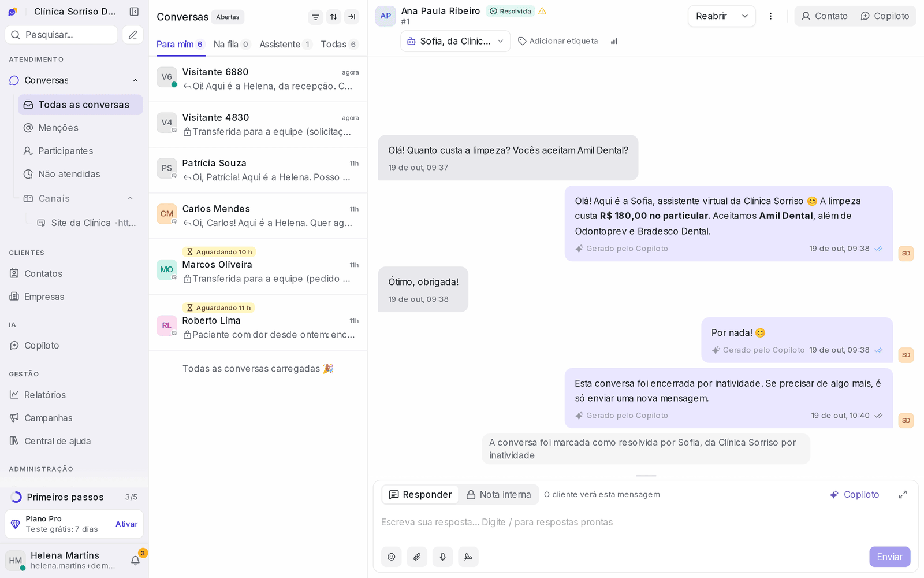Open conversation sort order icon
The image size is (924, 578).
[333, 17]
